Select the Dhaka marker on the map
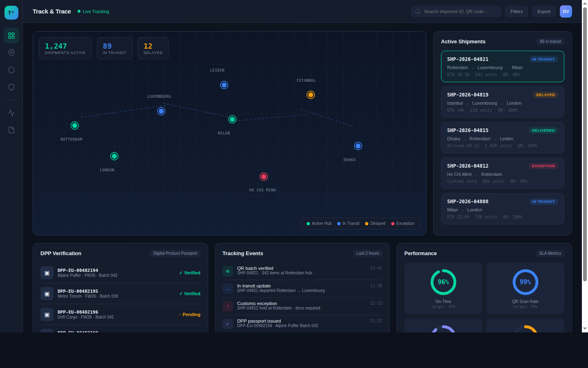588x368 pixels. 358,146
